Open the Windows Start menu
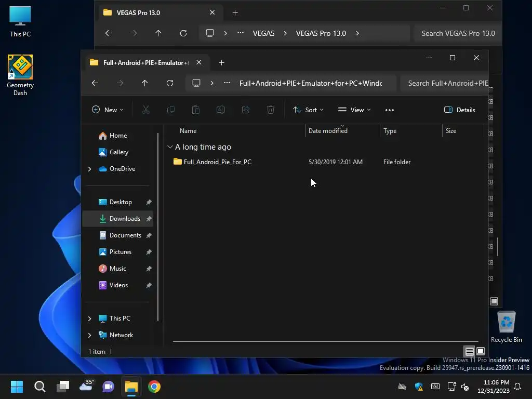The height and width of the screenshot is (399, 532). tap(17, 387)
